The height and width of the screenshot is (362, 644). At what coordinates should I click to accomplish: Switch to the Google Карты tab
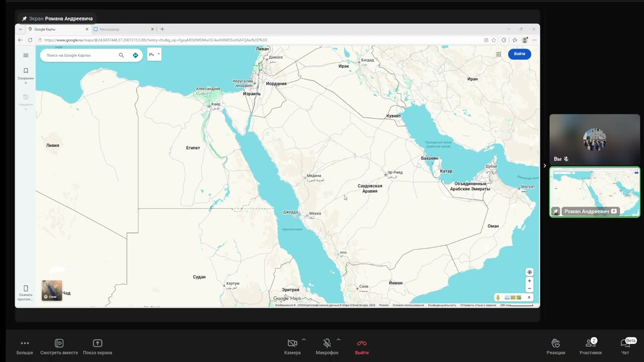(x=58, y=29)
